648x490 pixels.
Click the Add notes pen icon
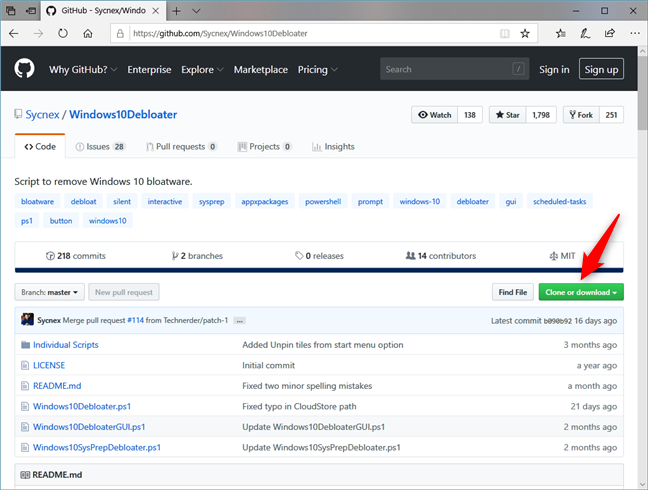tap(585, 33)
